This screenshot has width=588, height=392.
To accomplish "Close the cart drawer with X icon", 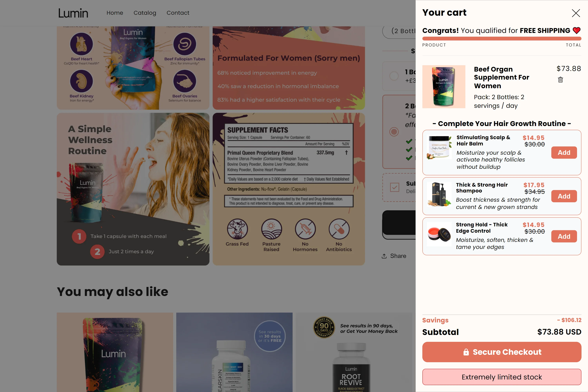I will (x=576, y=13).
